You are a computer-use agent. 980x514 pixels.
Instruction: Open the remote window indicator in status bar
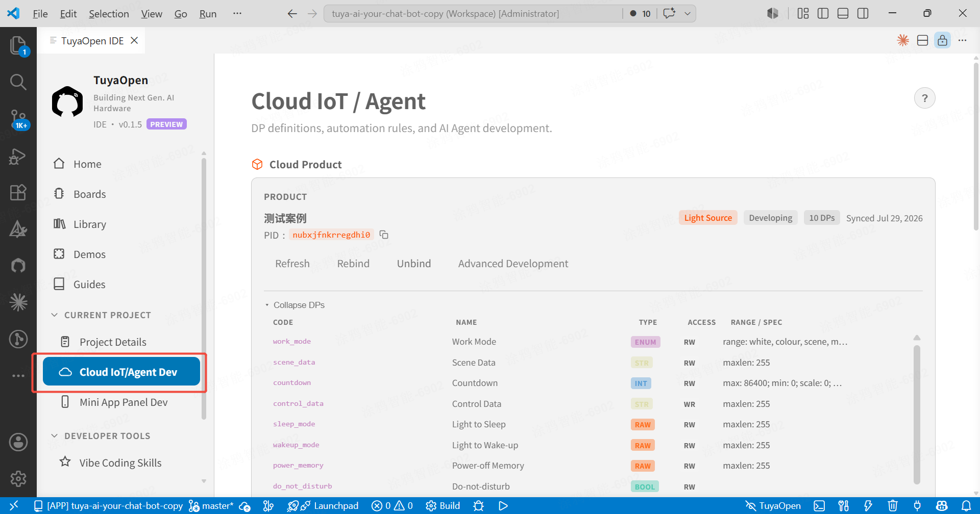[14, 506]
